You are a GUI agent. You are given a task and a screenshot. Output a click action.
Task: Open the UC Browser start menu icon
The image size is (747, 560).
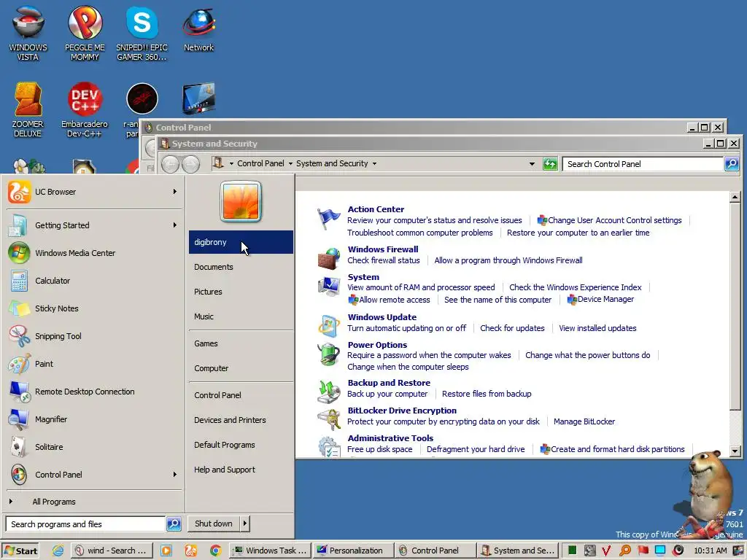point(19,192)
